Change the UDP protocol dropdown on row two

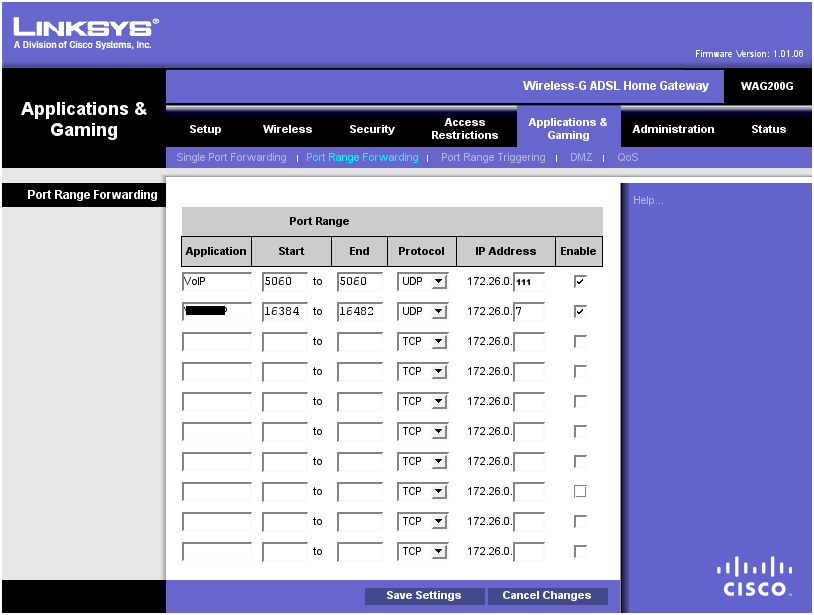click(x=421, y=311)
